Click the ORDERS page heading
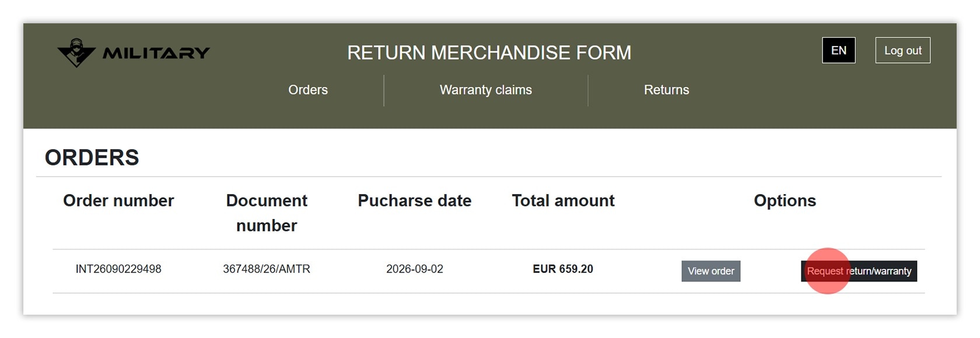 pyautogui.click(x=92, y=157)
